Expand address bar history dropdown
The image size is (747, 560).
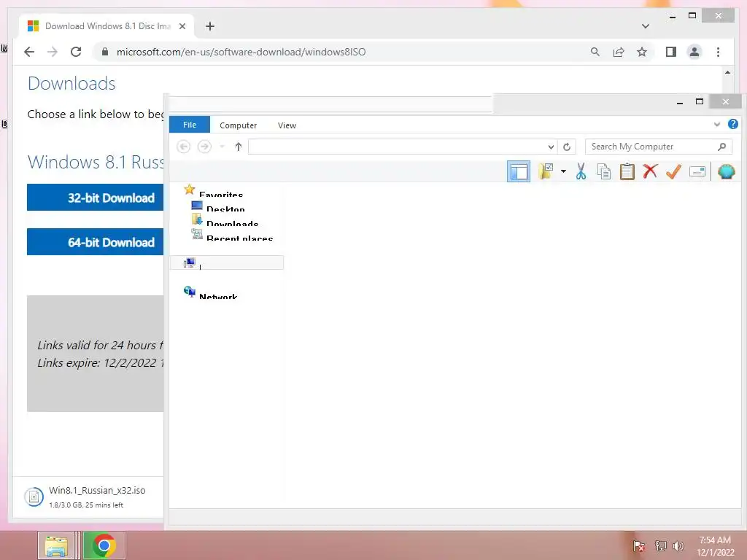point(551,147)
